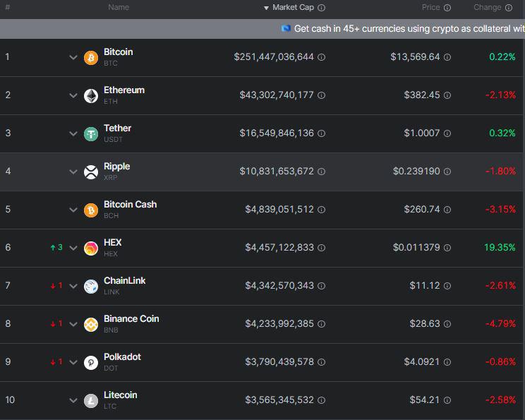Open the Bitcoin coin name link
This screenshot has height=420, width=525.
[118, 52]
